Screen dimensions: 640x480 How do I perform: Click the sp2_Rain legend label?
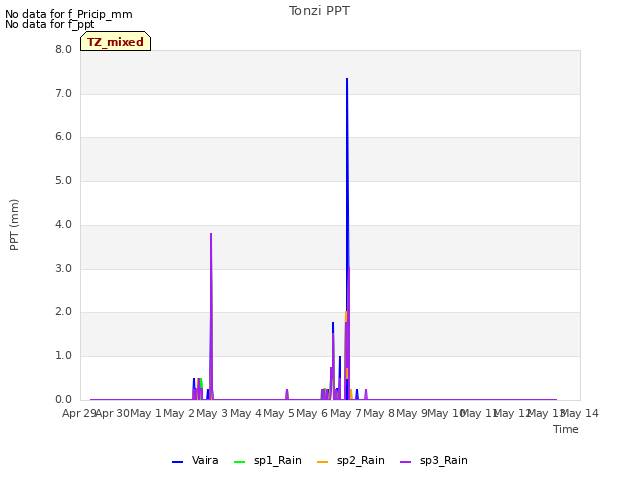click(x=361, y=461)
